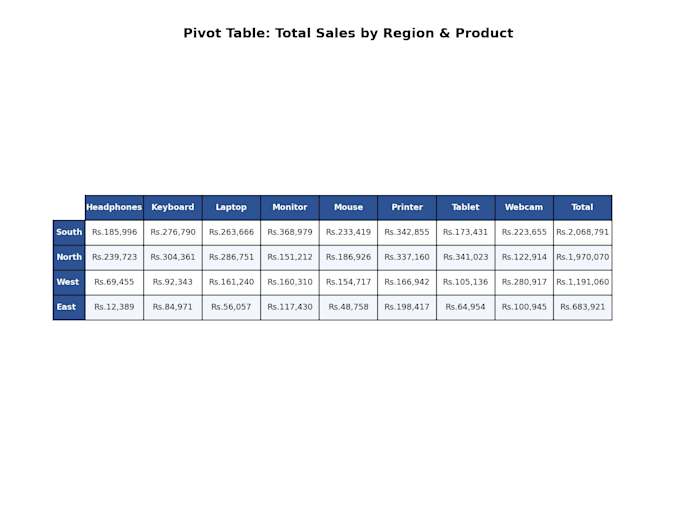Screen dimensions: 680x510
Task: Select the North Tablet cell Rs.341,023
Action: coord(465,257)
